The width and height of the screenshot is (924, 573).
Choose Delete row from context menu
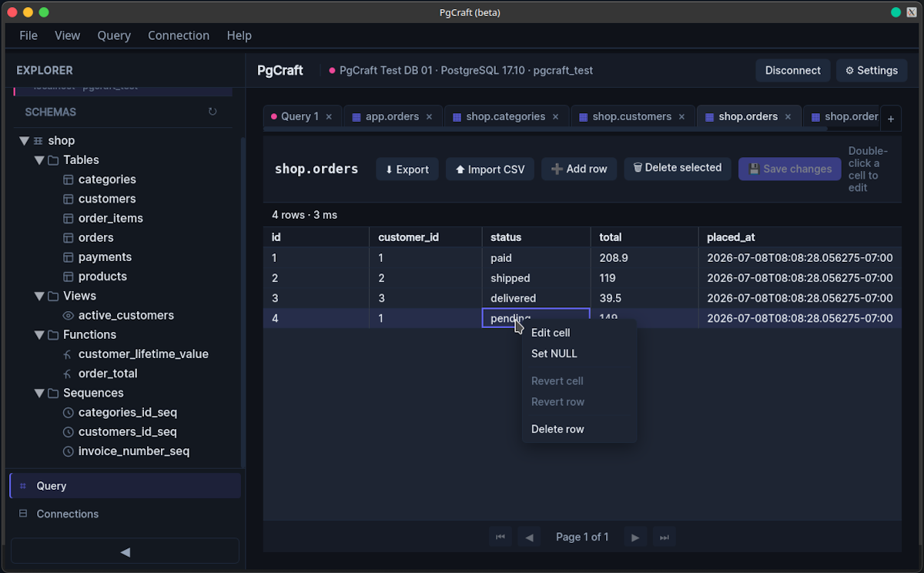580,429
